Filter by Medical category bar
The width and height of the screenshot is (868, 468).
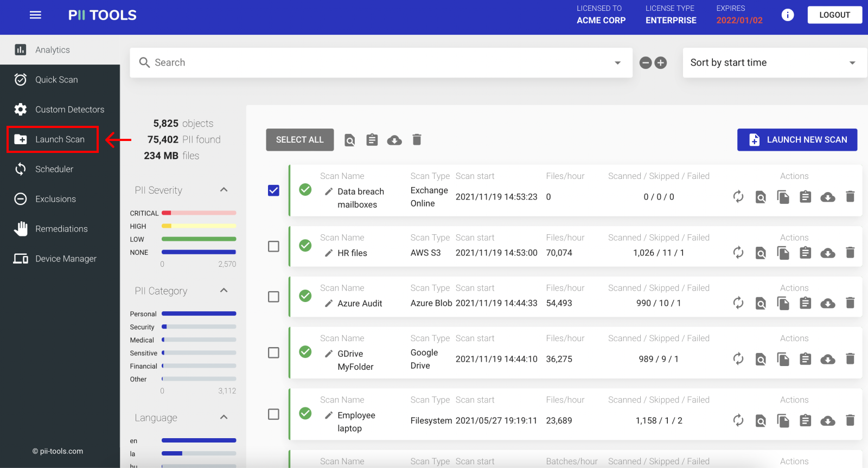click(199, 340)
